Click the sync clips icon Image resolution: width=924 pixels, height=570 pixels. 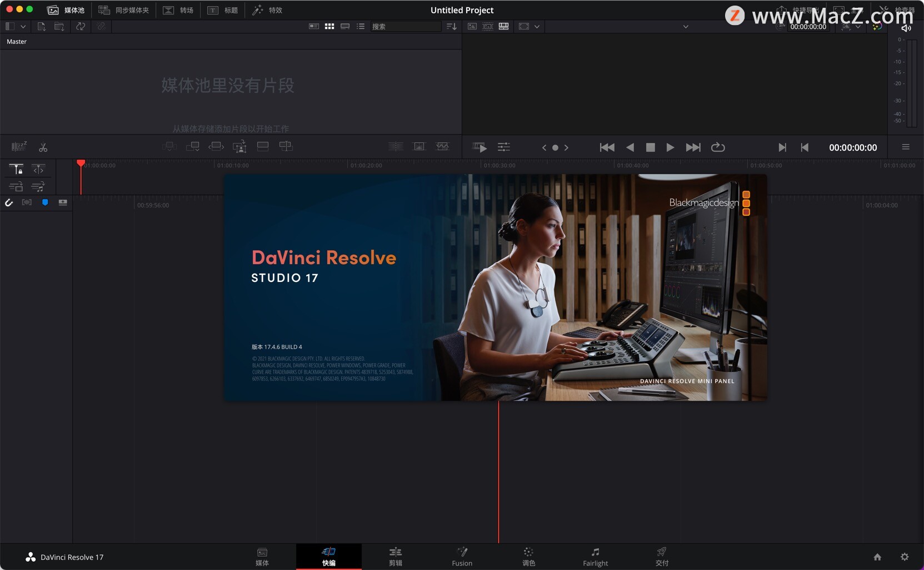coord(81,26)
